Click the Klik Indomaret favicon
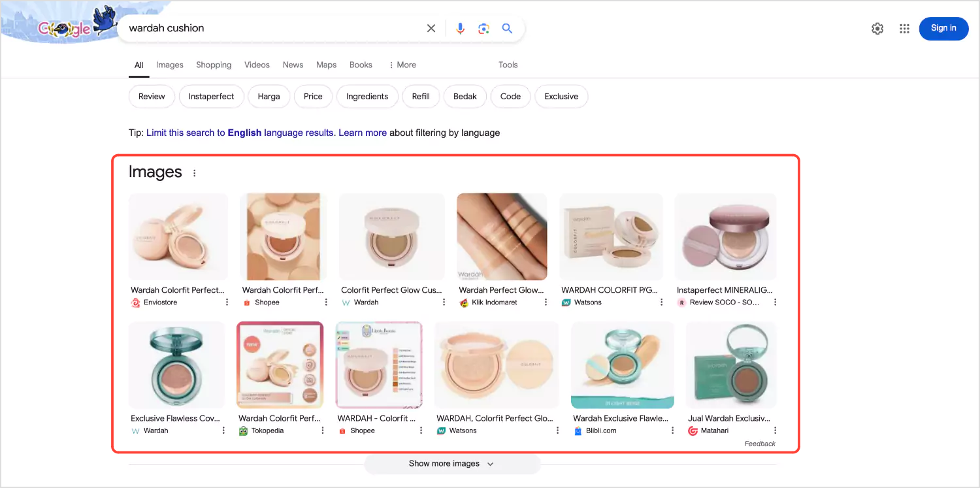The image size is (980, 488). 464,302
